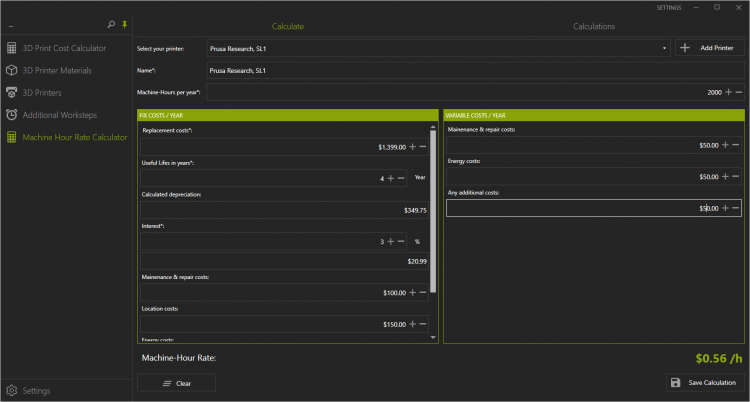Increase variable Energy costs with plus

[725, 177]
